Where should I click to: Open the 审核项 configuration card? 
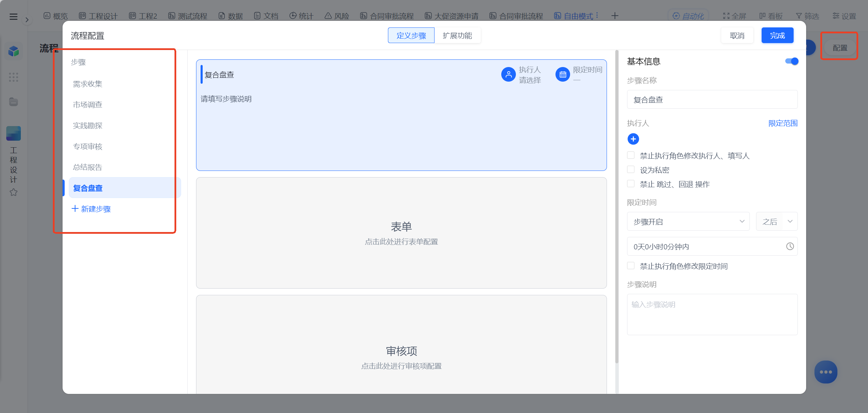pos(401,345)
